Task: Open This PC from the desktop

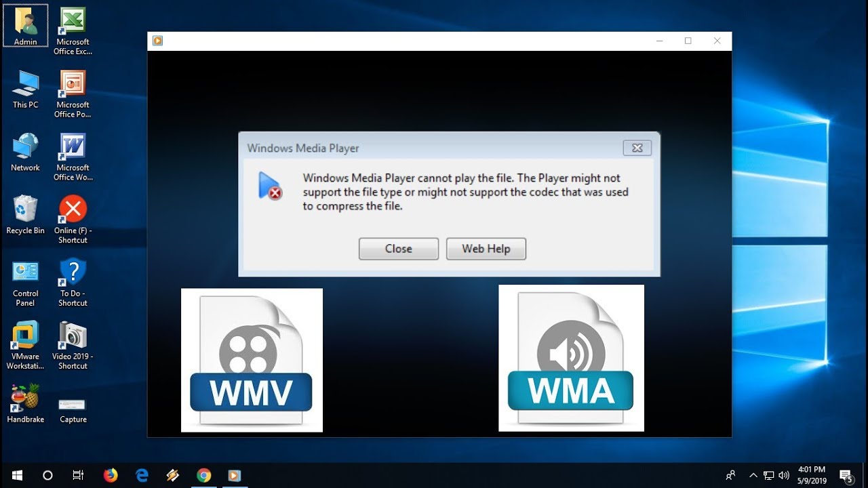Action: 26,89
